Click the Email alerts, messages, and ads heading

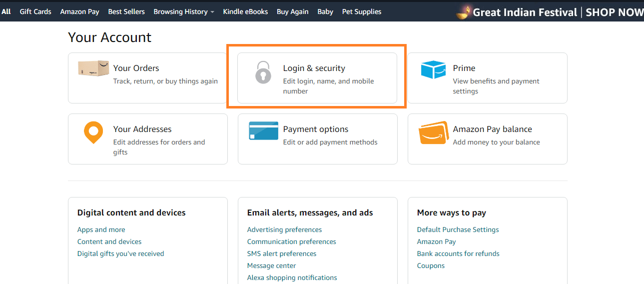coord(310,212)
